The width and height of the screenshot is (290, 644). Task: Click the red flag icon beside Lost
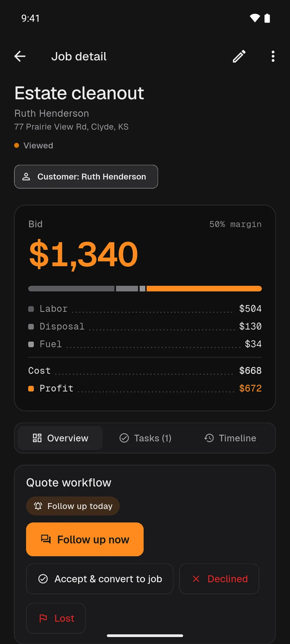pos(43,618)
